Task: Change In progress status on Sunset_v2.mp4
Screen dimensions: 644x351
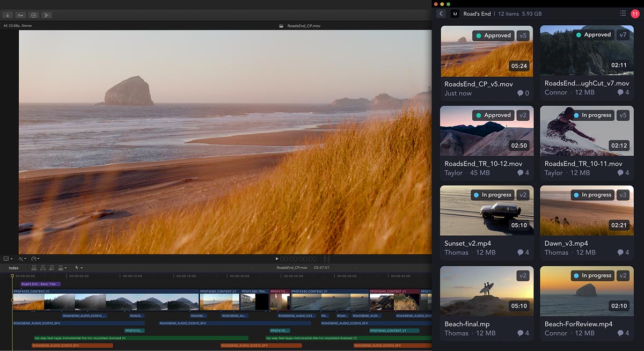Action: pos(493,195)
